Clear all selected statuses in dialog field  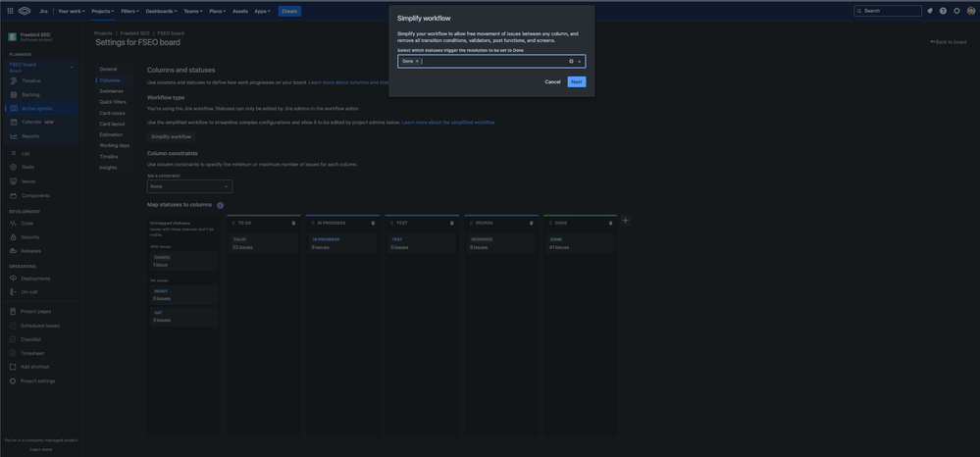(571, 61)
